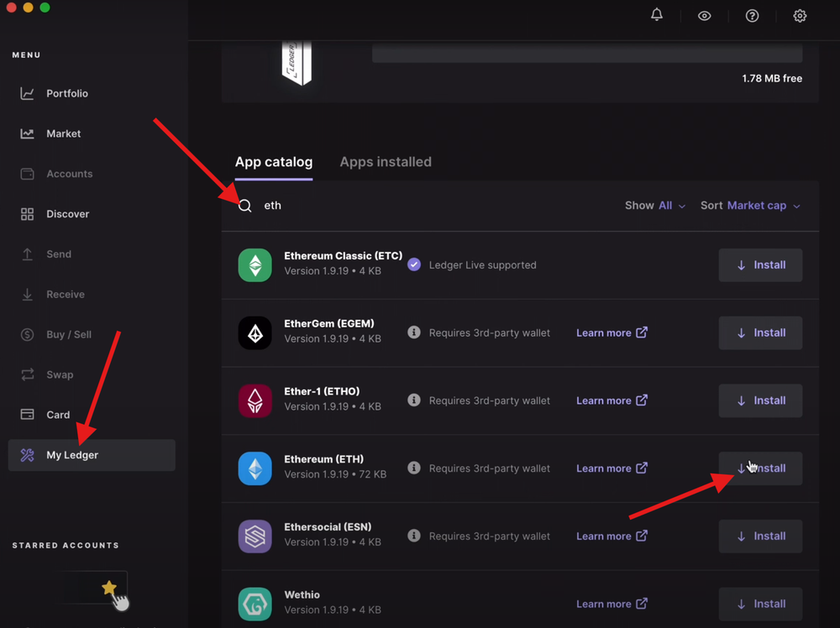
Task: Open the notifications bell
Action: [x=656, y=15]
